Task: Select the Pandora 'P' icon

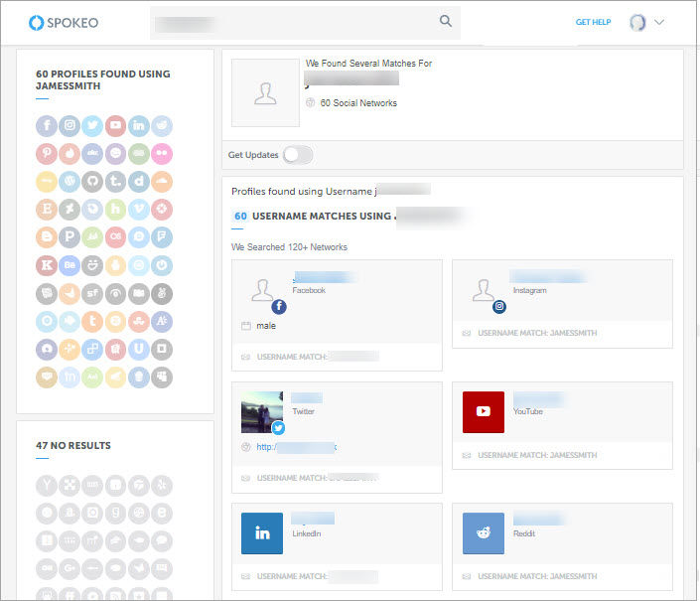Action: (x=70, y=237)
